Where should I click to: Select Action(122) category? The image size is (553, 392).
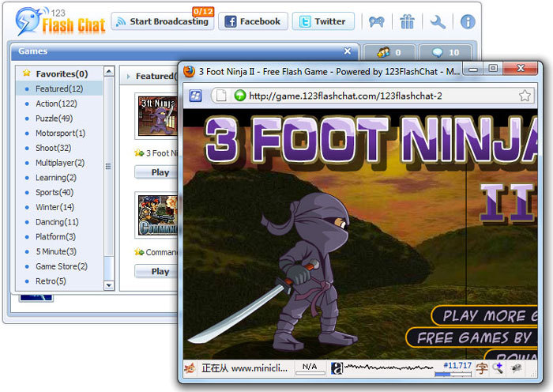59,104
